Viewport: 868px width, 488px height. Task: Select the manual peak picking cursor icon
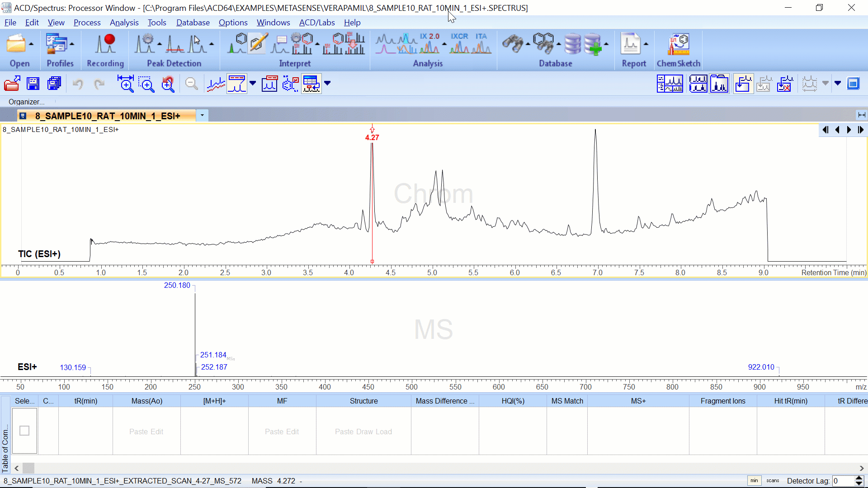(197, 44)
